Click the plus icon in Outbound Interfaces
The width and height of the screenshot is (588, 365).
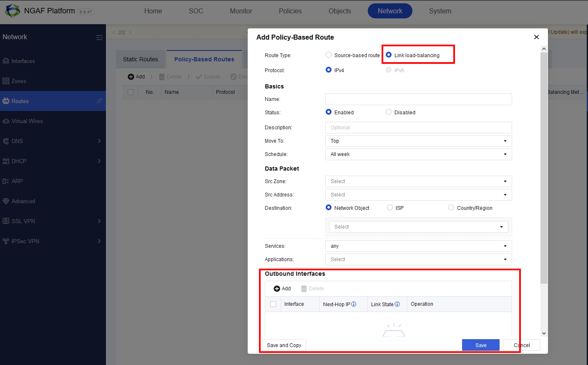pos(277,289)
